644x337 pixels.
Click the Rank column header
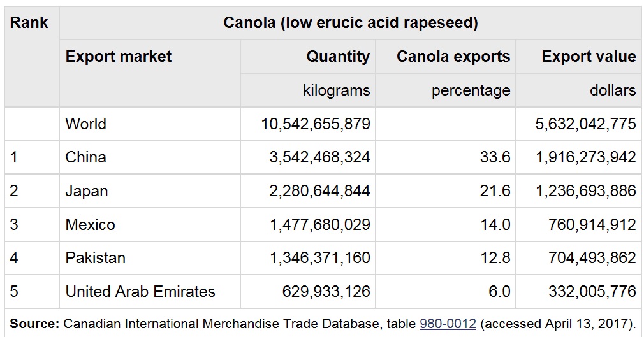tap(29, 23)
